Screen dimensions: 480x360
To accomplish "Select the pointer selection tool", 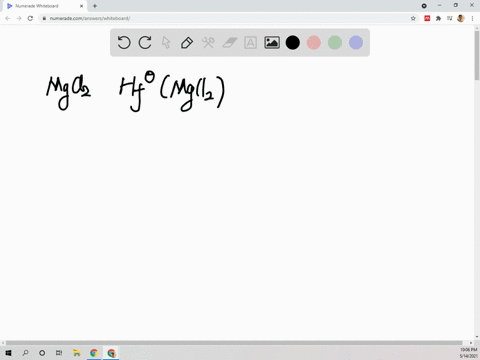I will pyautogui.click(x=166, y=43).
